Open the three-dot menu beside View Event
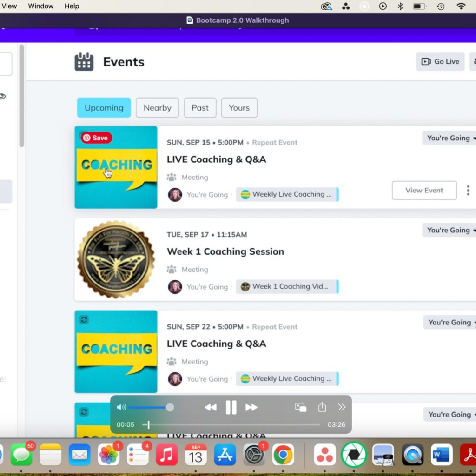476x476 pixels. [x=468, y=190]
